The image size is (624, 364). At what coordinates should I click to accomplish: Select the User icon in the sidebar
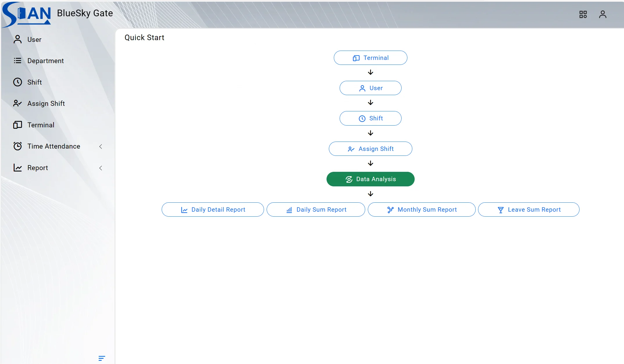[17, 39]
